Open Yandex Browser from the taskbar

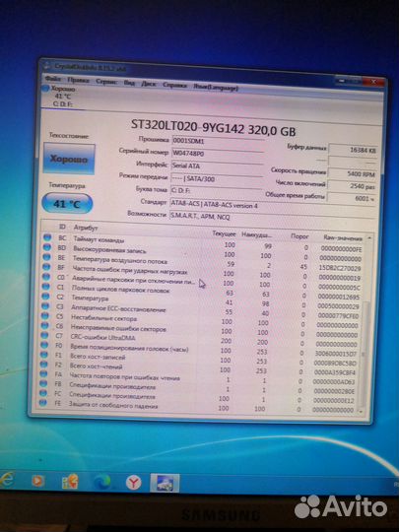click(134, 482)
